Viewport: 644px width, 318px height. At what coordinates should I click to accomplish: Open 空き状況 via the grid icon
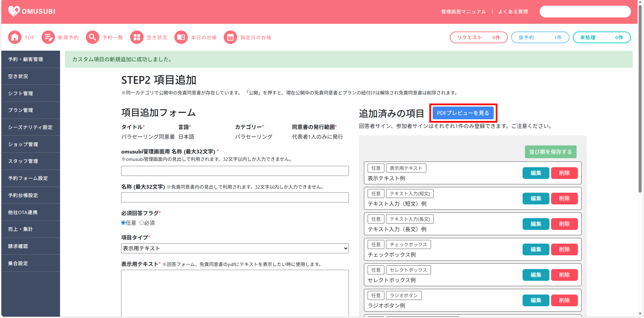pos(137,38)
